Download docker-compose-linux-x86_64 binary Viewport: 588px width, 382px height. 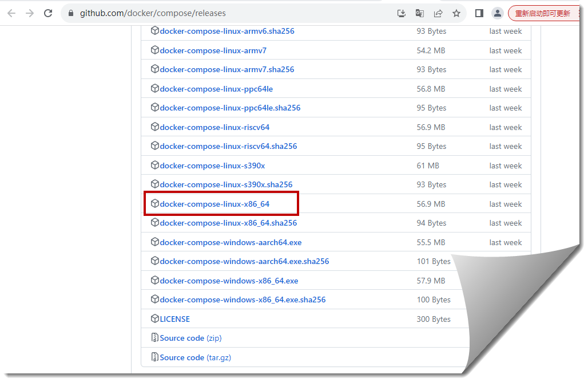[214, 204]
